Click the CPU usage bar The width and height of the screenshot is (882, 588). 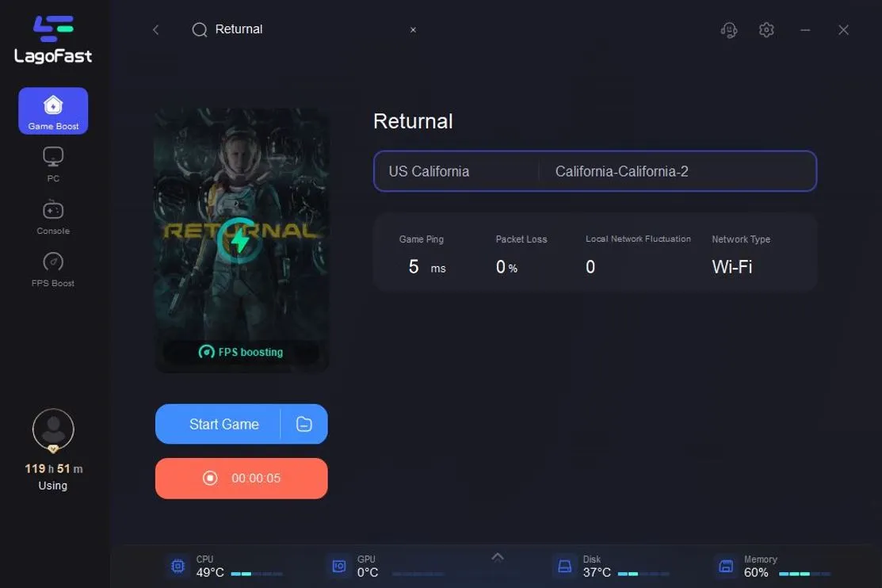coord(257,574)
